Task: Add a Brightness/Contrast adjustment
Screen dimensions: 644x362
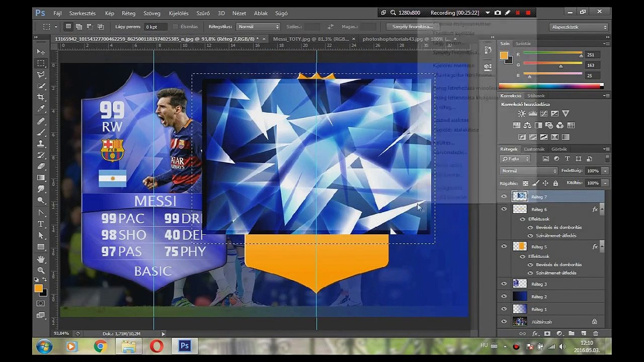Action: (x=522, y=114)
